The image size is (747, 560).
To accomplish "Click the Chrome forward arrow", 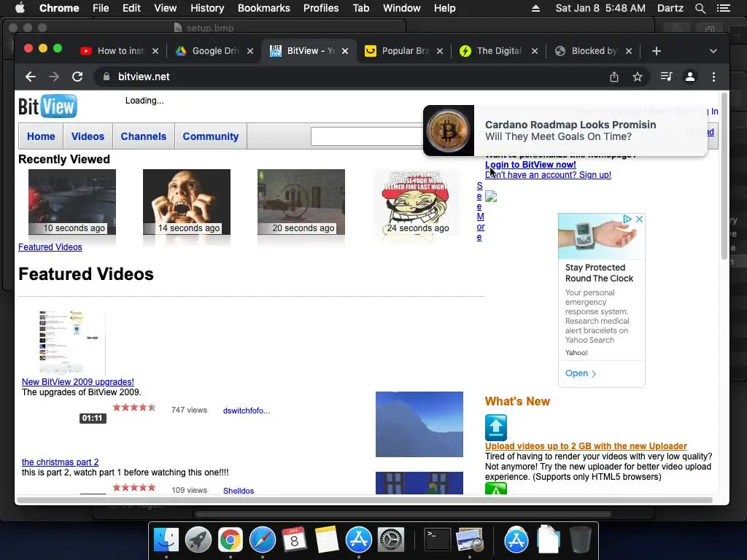I will point(54,77).
